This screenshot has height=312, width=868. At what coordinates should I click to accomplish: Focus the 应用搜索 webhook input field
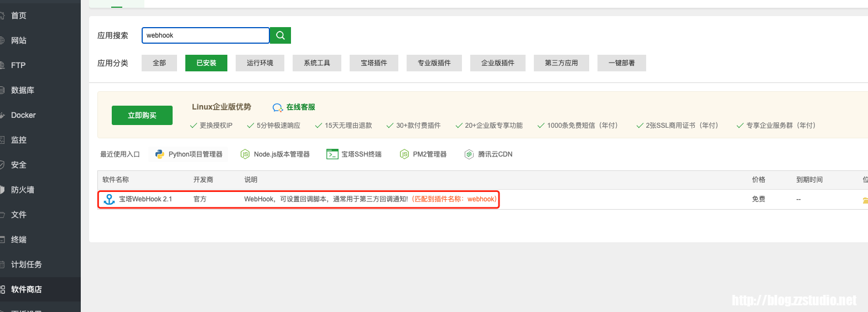(206, 35)
